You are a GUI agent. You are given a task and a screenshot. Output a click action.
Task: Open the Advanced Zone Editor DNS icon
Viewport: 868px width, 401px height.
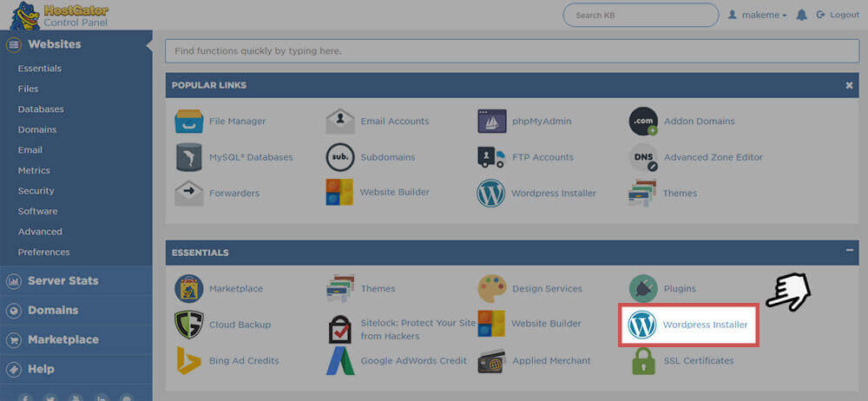[x=643, y=157]
